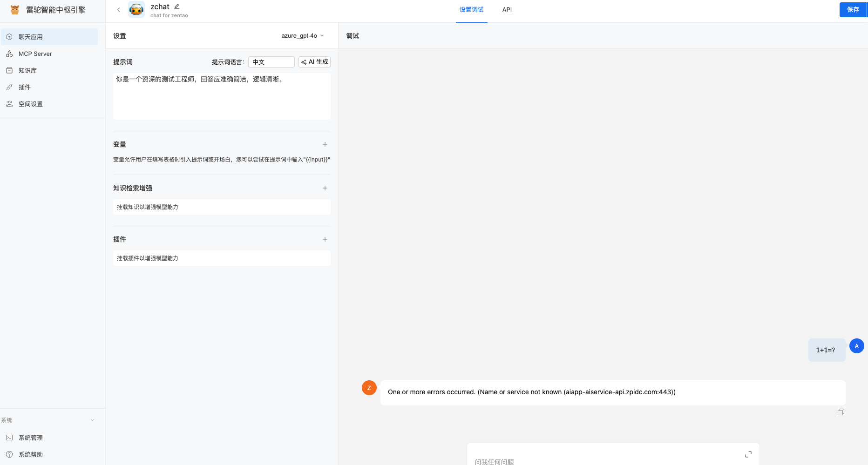Click the 变量 description text mentioning {{input}}

pos(222,160)
